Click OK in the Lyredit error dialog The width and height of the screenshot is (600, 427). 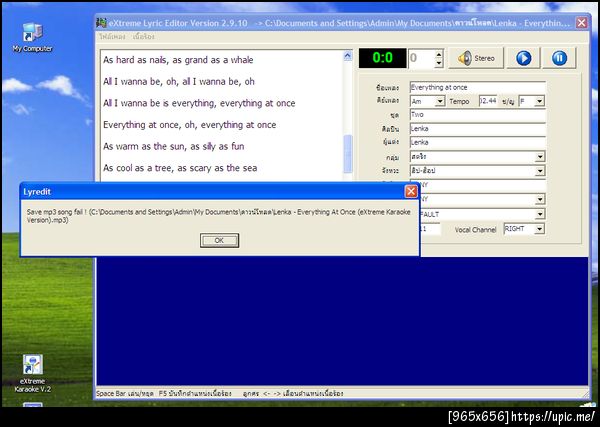pyautogui.click(x=219, y=240)
